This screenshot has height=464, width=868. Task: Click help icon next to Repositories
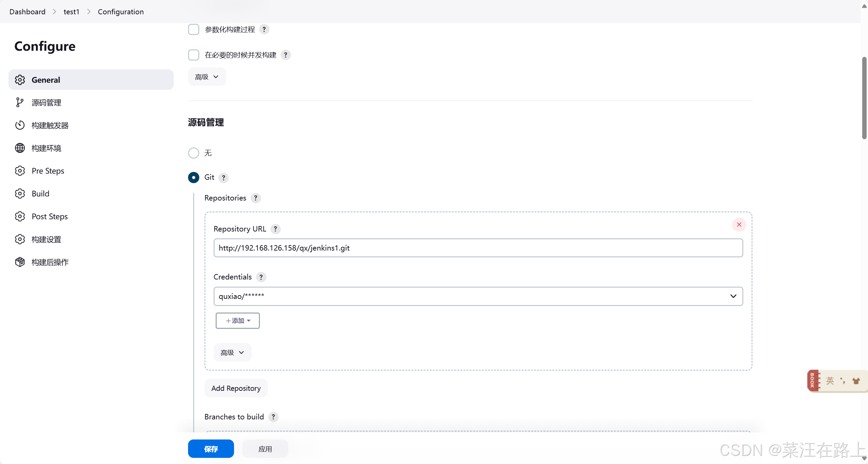tap(255, 198)
